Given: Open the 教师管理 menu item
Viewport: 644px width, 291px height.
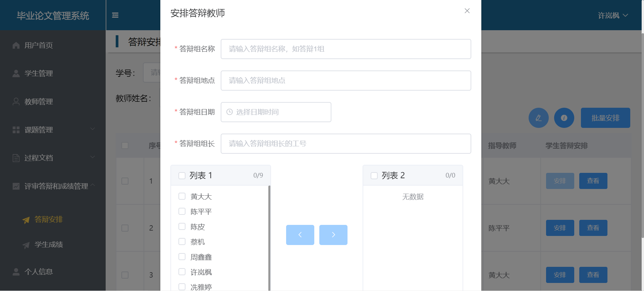Looking at the screenshot, I should (x=53, y=102).
